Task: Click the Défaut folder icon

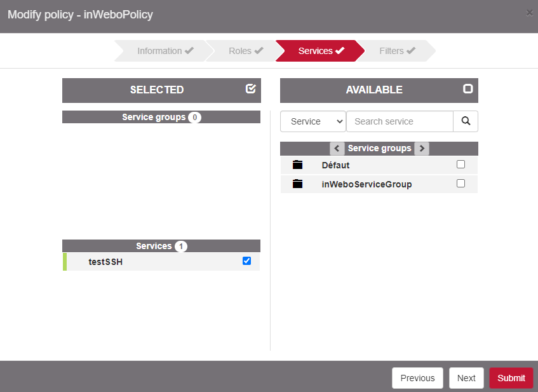Action: (x=297, y=165)
